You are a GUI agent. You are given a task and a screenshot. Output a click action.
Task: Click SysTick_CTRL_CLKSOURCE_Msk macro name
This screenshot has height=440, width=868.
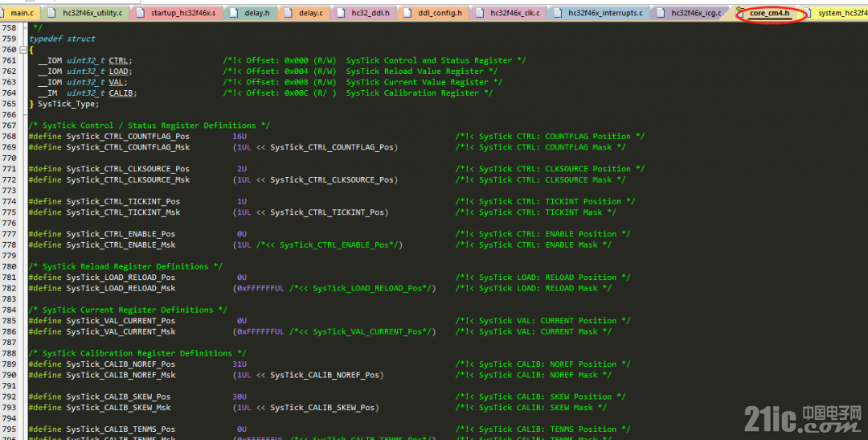tap(128, 179)
